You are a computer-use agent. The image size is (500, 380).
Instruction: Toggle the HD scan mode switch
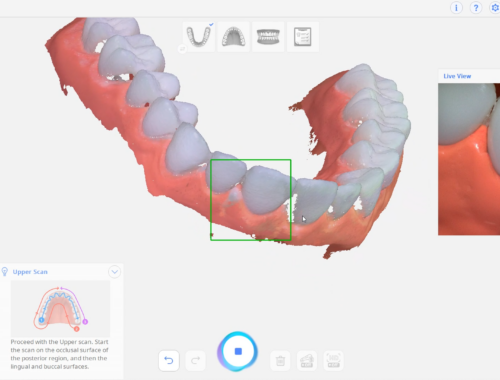click(x=333, y=360)
